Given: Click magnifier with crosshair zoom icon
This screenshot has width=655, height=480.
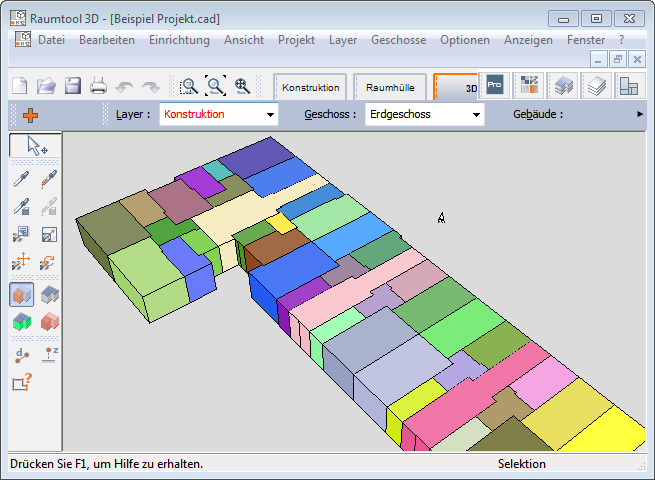Looking at the screenshot, I should 242,86.
